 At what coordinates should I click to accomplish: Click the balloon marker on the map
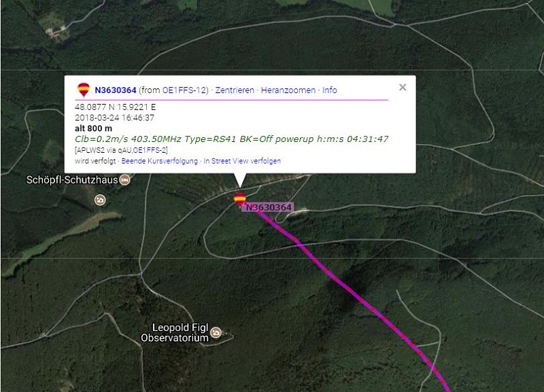click(240, 199)
